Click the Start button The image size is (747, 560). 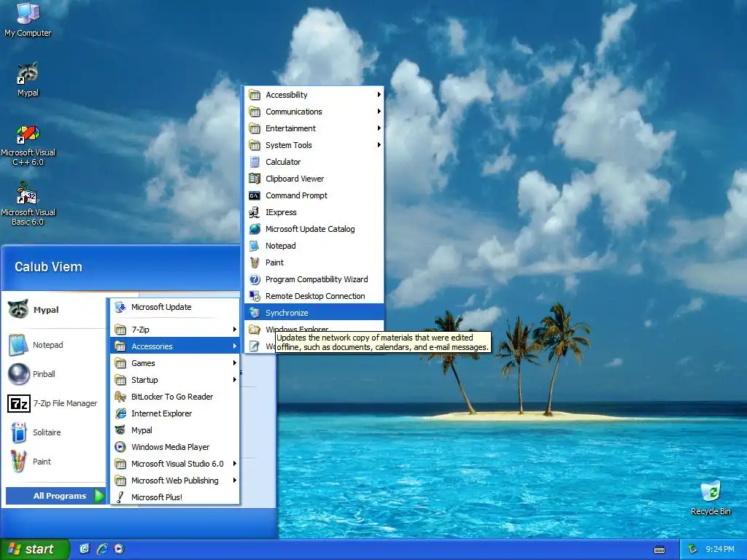tap(34, 549)
